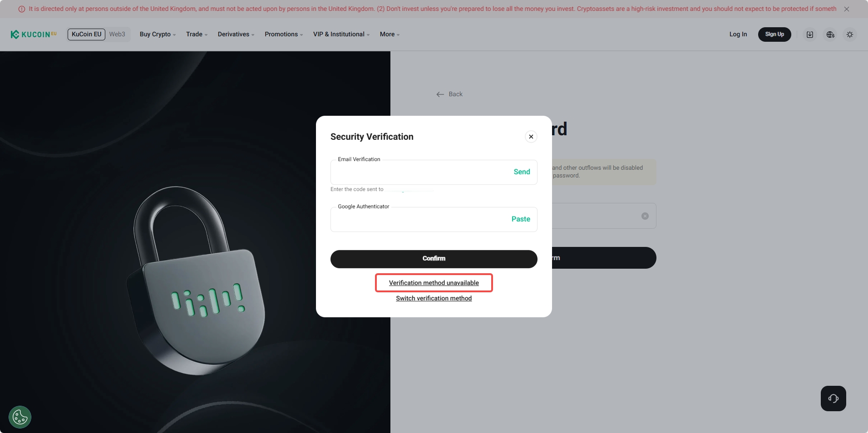Open the app download icon
This screenshot has height=433, width=868.
(809, 34)
